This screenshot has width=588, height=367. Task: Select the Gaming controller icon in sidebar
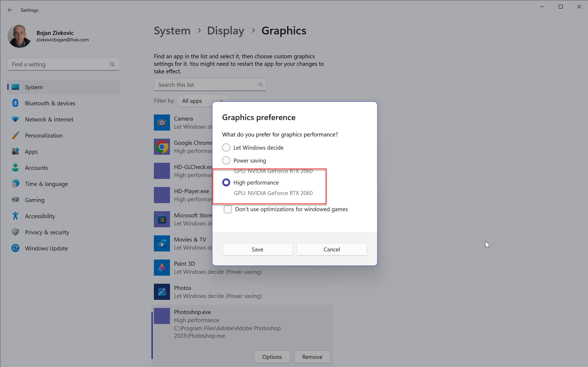[15, 200]
